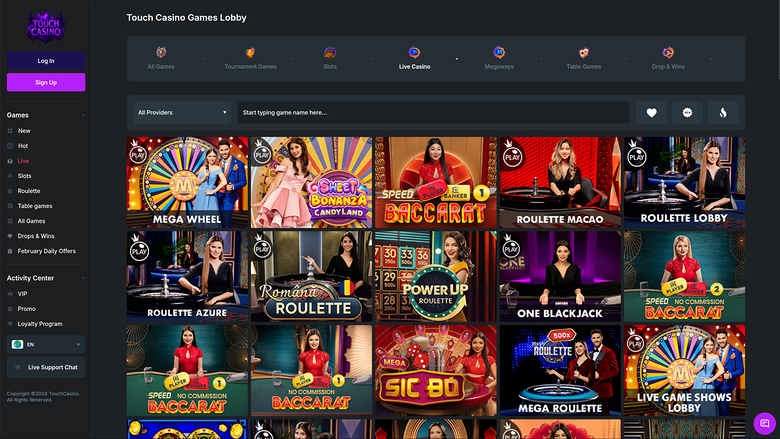Open Sweet Bonanza CandyLand game
Image resolution: width=780 pixels, height=439 pixels.
click(x=311, y=182)
